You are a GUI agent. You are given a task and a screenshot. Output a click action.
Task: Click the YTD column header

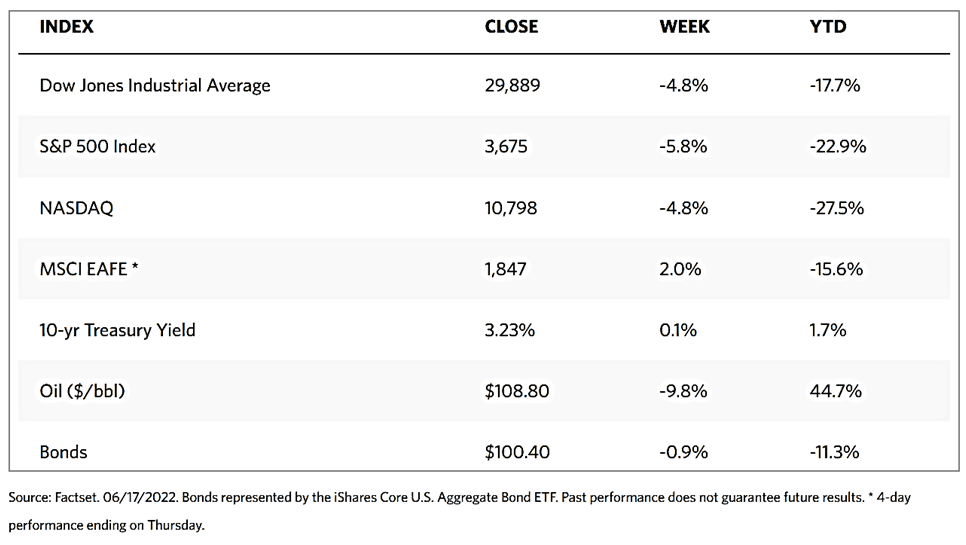point(828,27)
